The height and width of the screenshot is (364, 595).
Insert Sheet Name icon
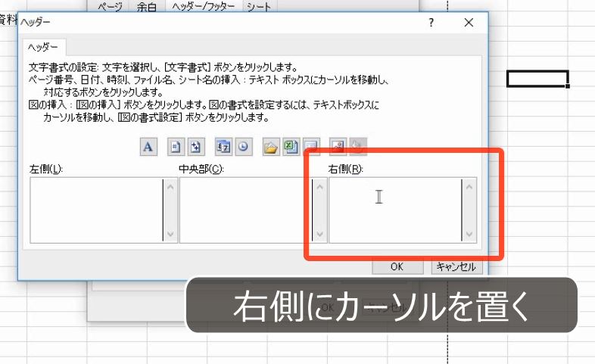coord(311,147)
